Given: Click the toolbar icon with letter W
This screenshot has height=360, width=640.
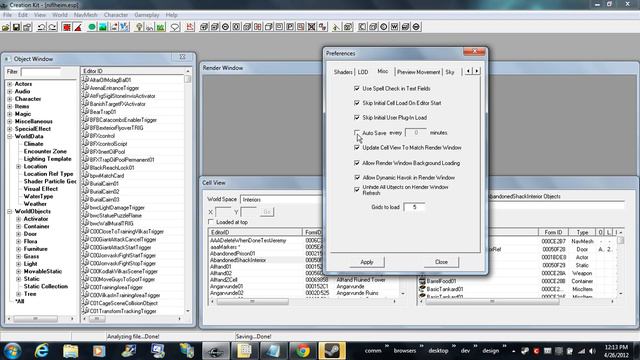Looking at the screenshot, I should 395,27.
